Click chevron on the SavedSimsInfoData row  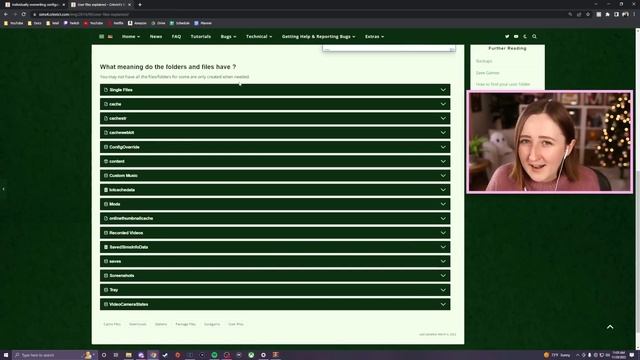pos(443,247)
